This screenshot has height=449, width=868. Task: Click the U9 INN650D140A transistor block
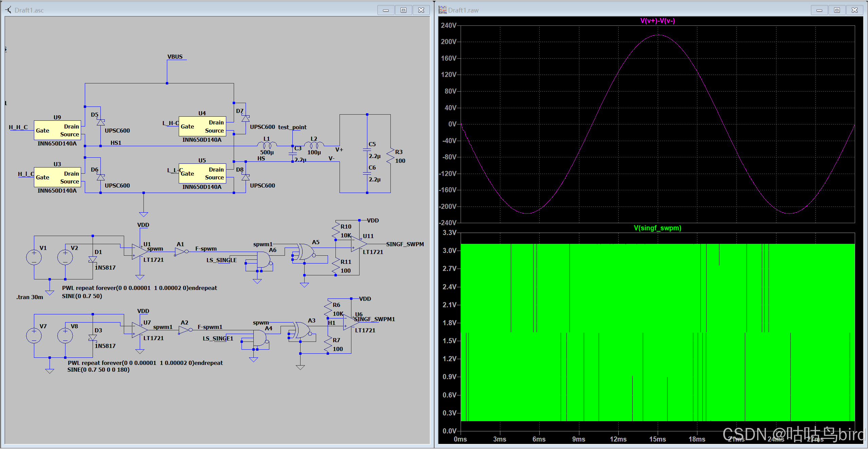(x=57, y=130)
